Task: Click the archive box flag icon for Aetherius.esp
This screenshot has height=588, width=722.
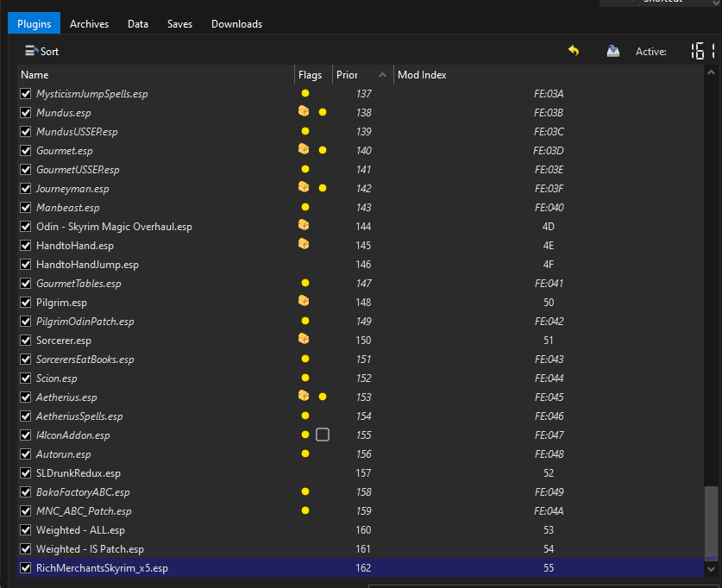Action: click(x=304, y=396)
